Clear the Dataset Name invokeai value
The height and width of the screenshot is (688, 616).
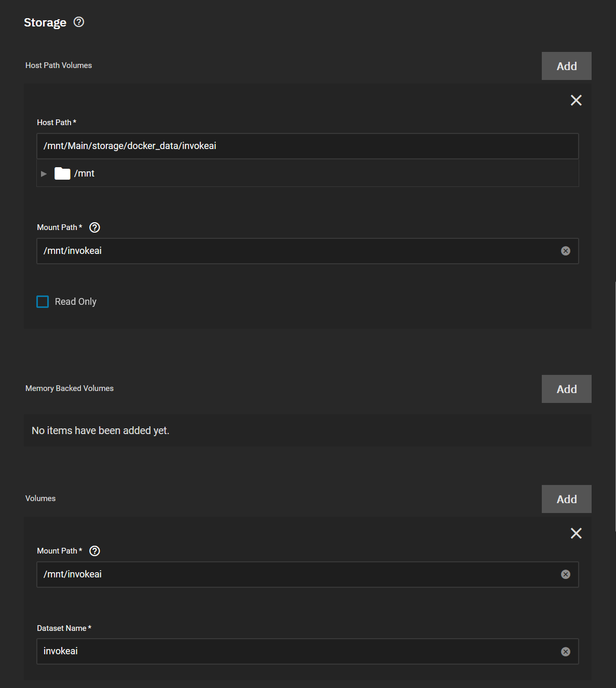pos(565,651)
